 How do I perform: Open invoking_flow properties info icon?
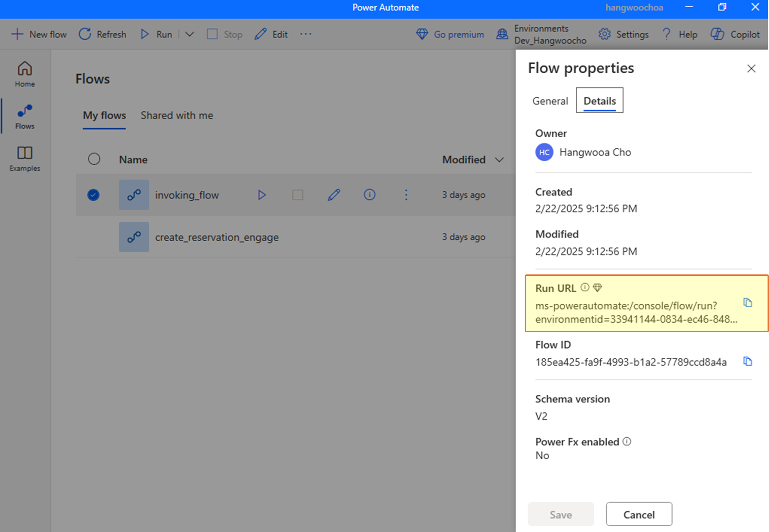pyautogui.click(x=370, y=195)
